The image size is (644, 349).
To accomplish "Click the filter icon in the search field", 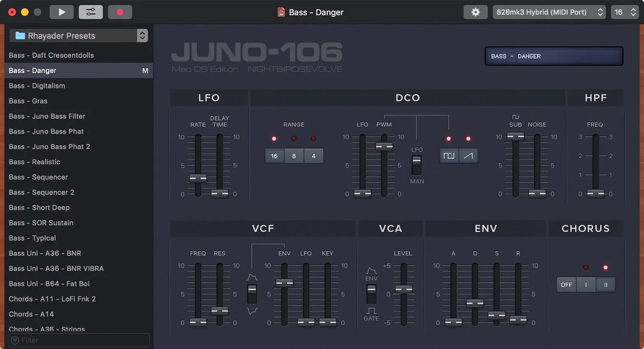I will click(15, 340).
